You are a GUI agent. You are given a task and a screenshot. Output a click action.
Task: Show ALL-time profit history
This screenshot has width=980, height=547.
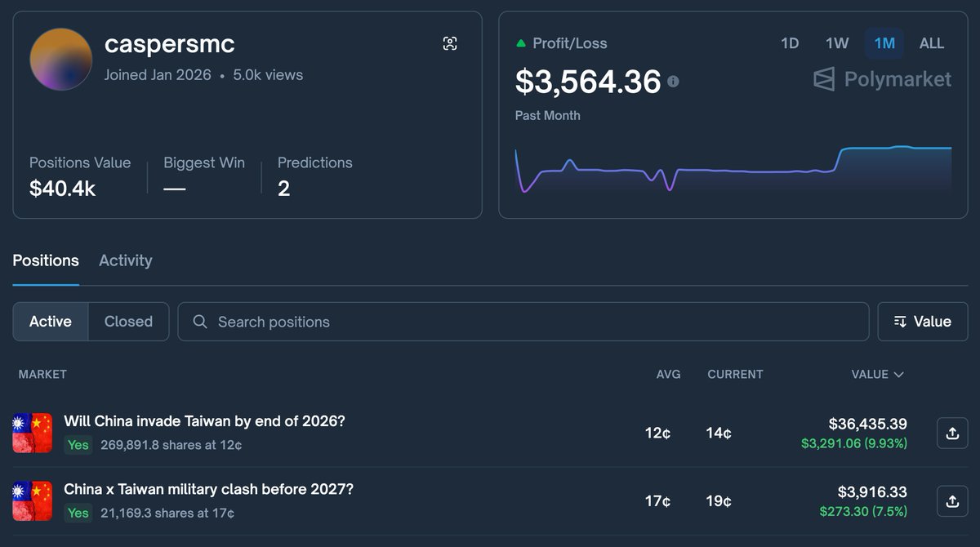click(x=931, y=43)
